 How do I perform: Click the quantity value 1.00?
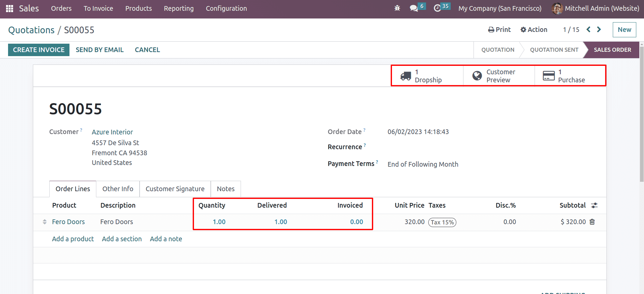click(x=219, y=222)
